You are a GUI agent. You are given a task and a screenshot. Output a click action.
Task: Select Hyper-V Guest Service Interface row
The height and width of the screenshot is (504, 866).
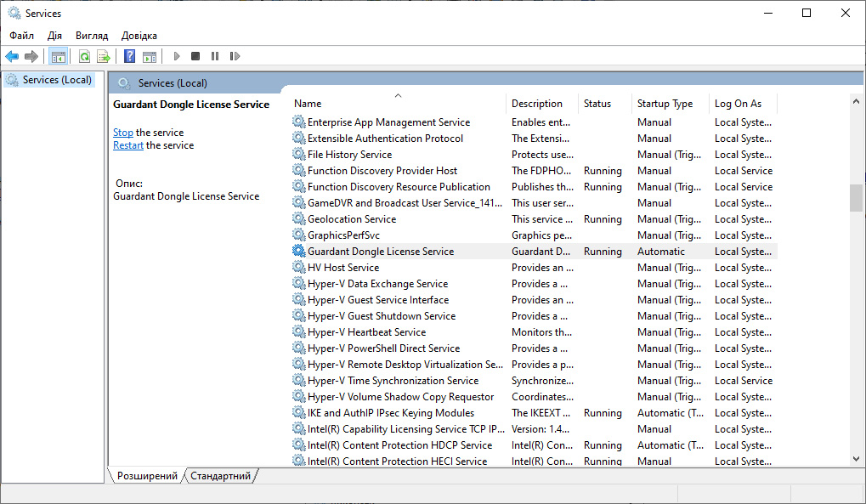(534, 299)
